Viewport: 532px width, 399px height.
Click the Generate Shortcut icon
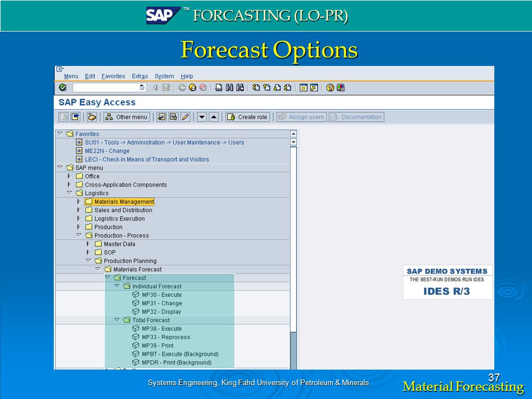click(x=314, y=88)
